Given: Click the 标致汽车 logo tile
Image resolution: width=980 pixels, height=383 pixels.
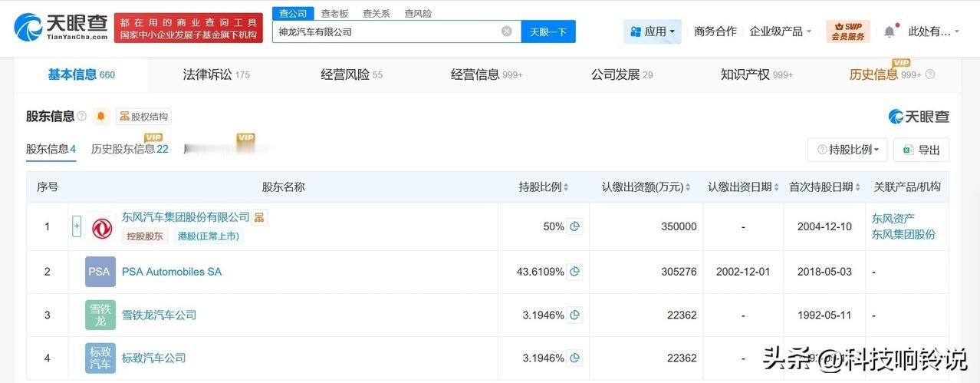Looking at the screenshot, I should click(100, 358).
